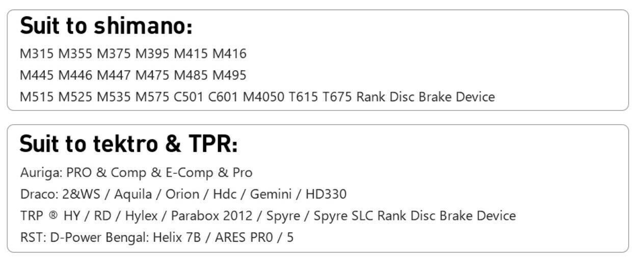644x258 pixels.
Task: Select the Hylex brake name
Action: click(x=142, y=216)
